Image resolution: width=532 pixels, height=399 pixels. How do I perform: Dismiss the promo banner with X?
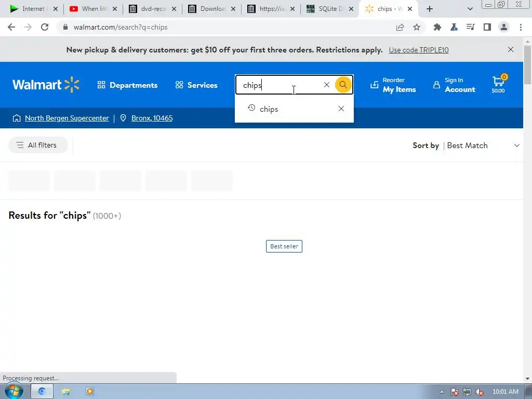click(511, 49)
